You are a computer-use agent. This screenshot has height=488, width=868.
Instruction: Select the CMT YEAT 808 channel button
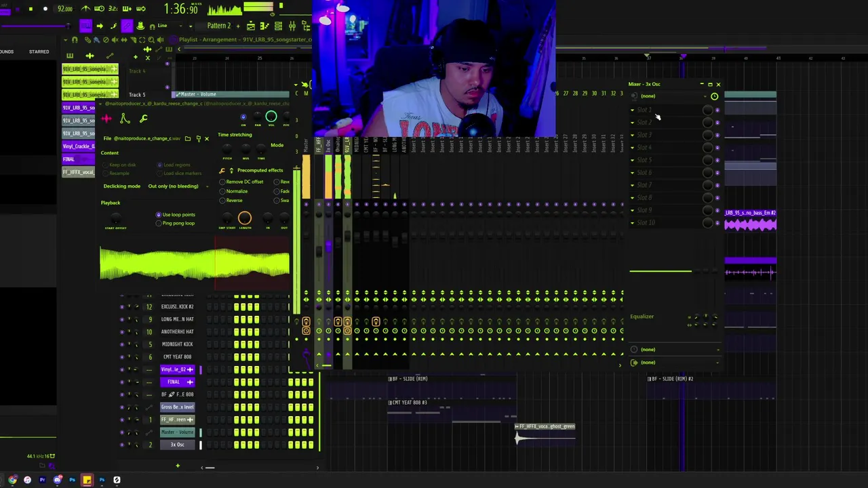point(177,357)
